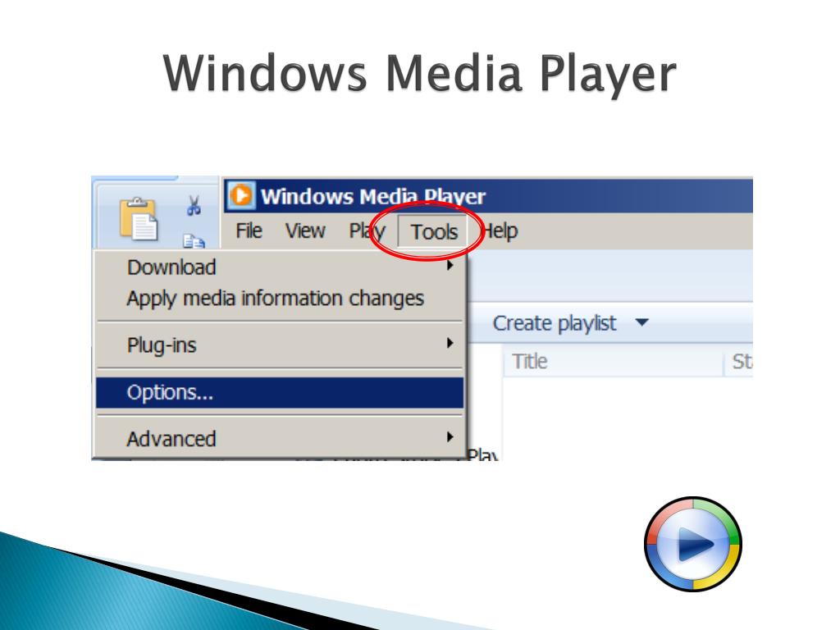The image size is (840, 630).
Task: Open the Tools menu
Action: 433,232
